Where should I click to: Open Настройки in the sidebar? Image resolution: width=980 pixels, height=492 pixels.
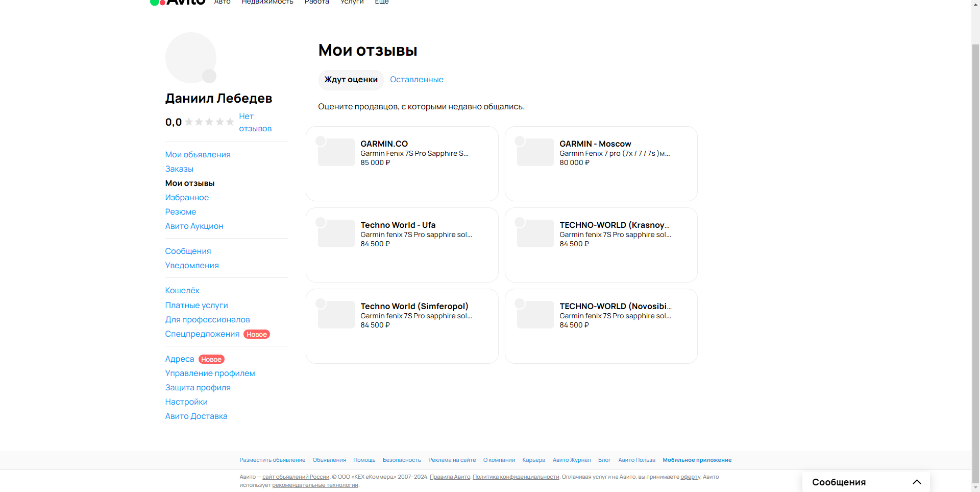[186, 402]
